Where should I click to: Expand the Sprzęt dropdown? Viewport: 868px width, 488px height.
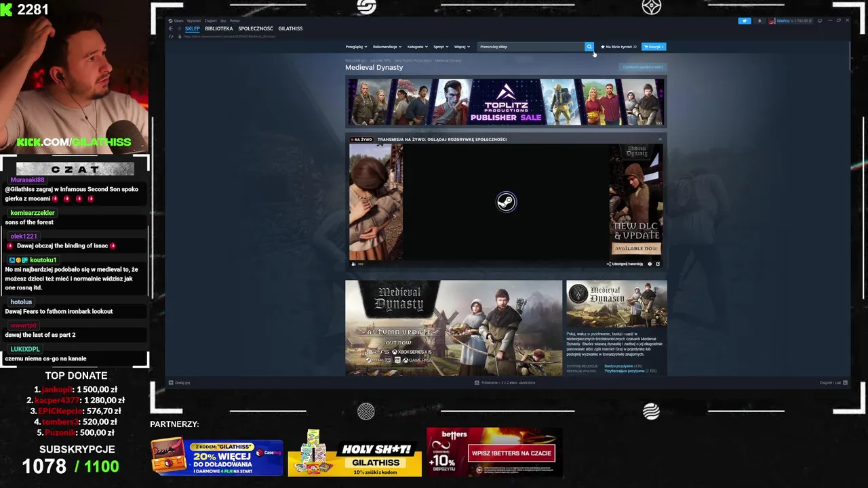coord(441,47)
